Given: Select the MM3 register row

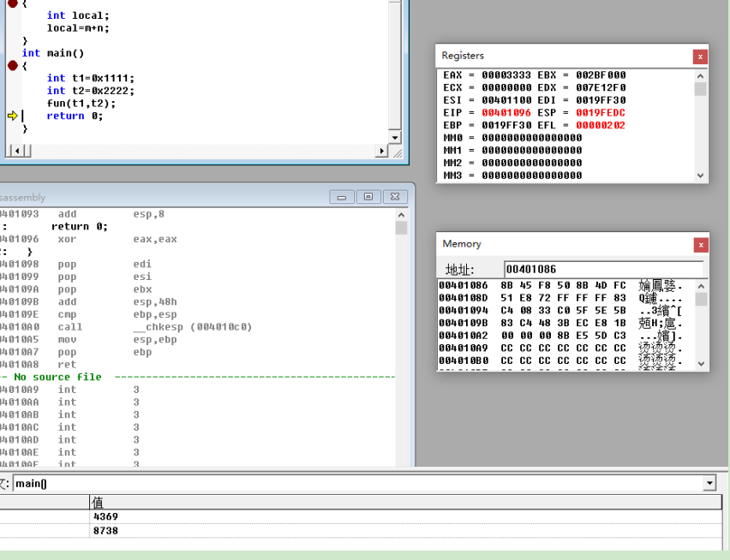Looking at the screenshot, I should click(x=512, y=176).
